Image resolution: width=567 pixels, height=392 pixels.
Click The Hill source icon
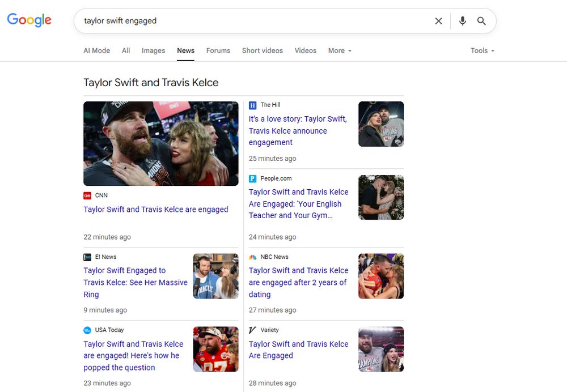pos(253,105)
